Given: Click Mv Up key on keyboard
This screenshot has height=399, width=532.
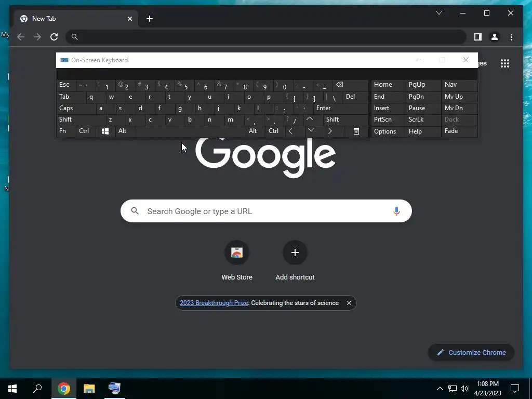Looking at the screenshot, I should (x=459, y=97).
